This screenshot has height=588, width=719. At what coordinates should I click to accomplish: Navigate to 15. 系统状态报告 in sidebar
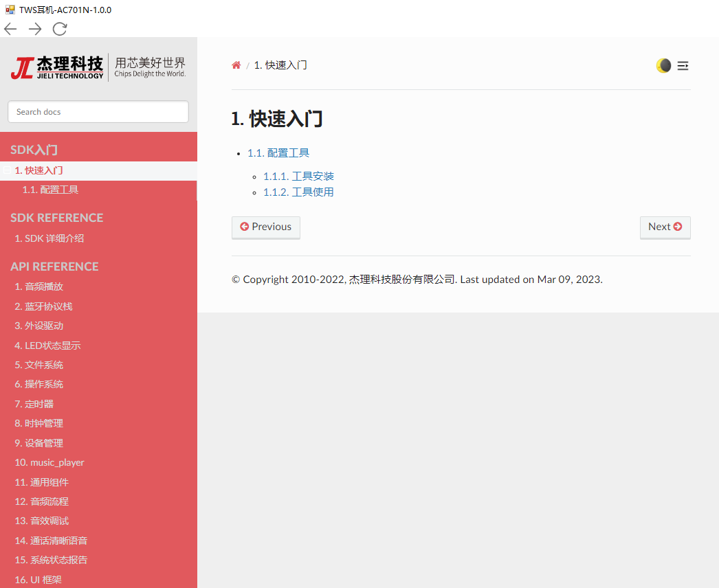coord(51,560)
